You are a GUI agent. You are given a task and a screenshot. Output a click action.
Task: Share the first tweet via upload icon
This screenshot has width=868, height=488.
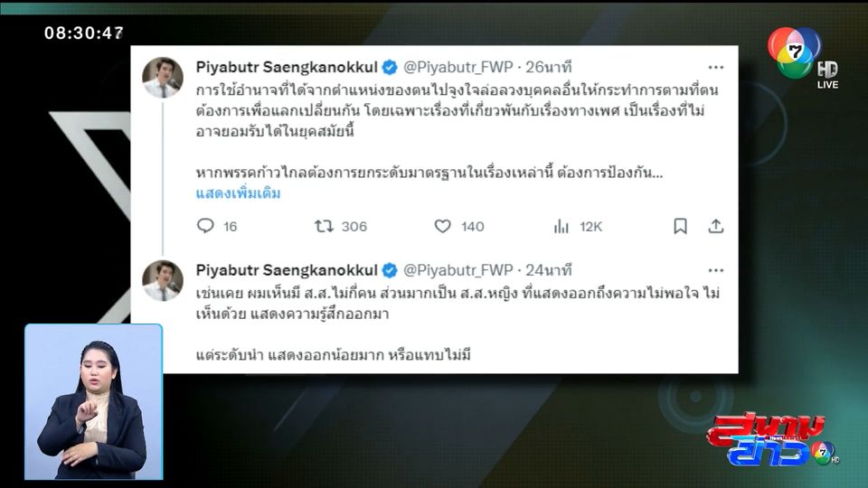tap(716, 226)
